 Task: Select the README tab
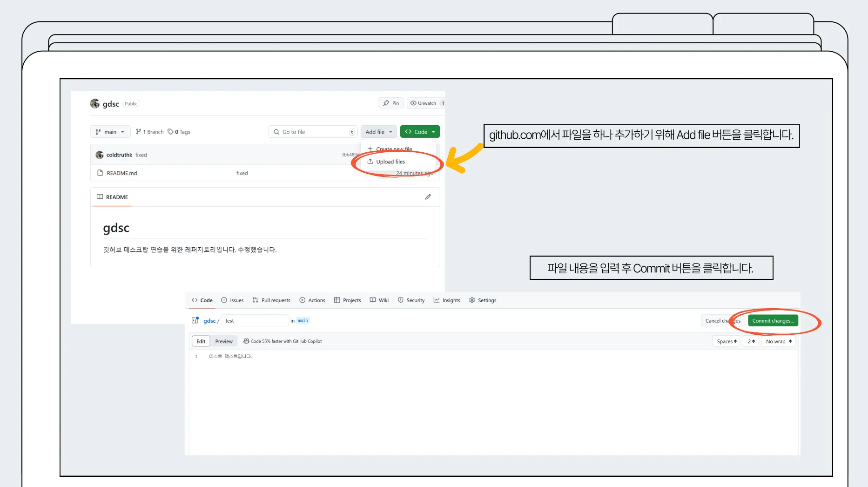pyautogui.click(x=112, y=197)
